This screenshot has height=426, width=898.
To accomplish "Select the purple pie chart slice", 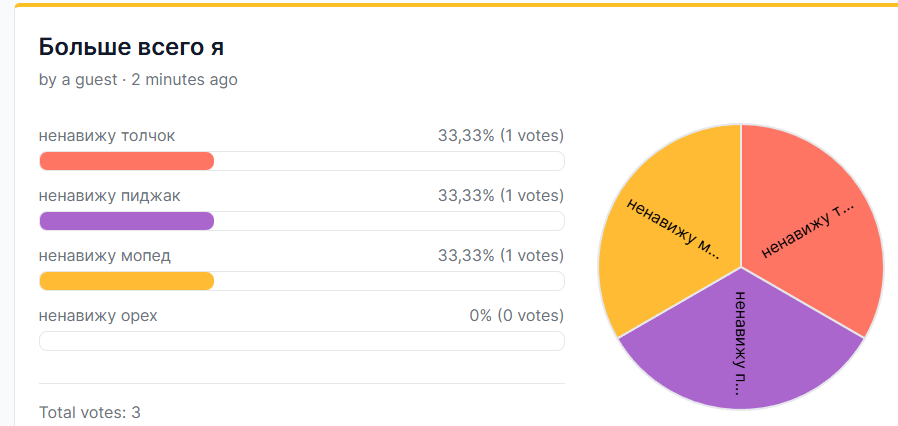I will click(741, 349).
